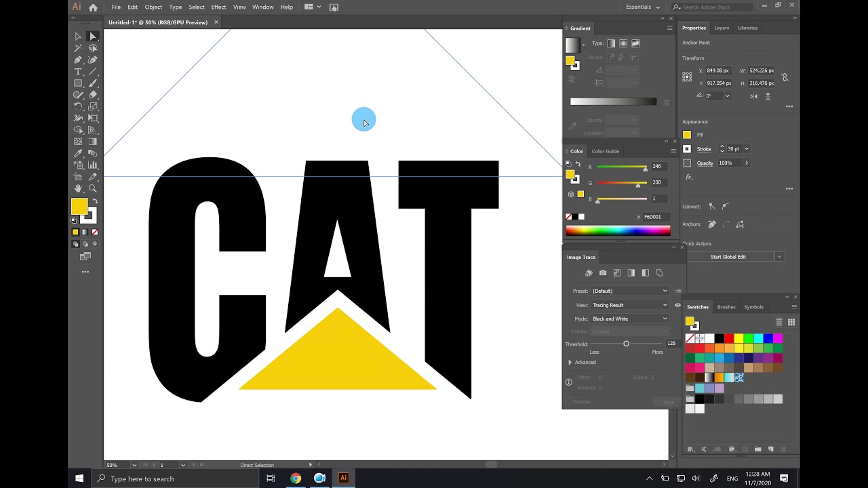
Task: Click the hex color field F6D001
Action: click(656, 217)
